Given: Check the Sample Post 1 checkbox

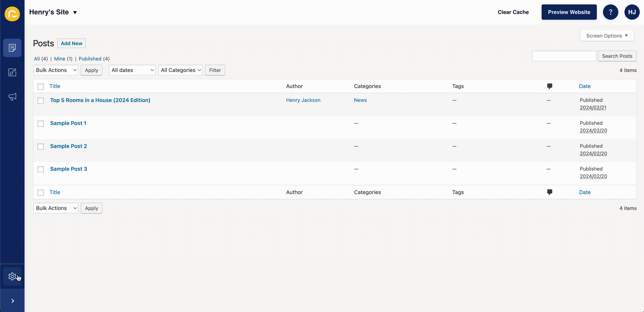Looking at the screenshot, I should 40,123.
